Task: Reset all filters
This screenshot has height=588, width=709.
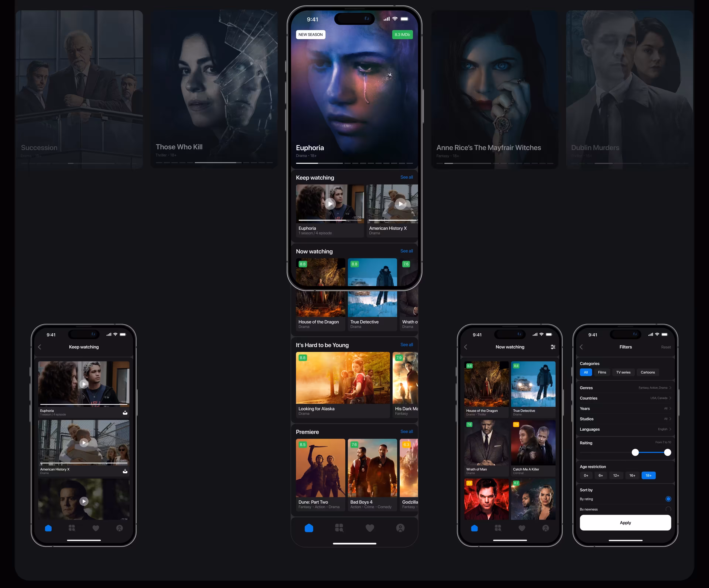Action: click(x=666, y=347)
